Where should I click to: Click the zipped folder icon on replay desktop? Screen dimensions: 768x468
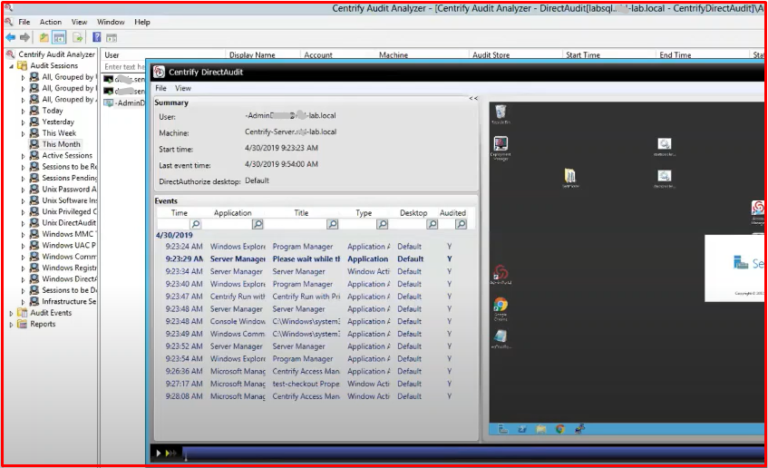point(570,178)
